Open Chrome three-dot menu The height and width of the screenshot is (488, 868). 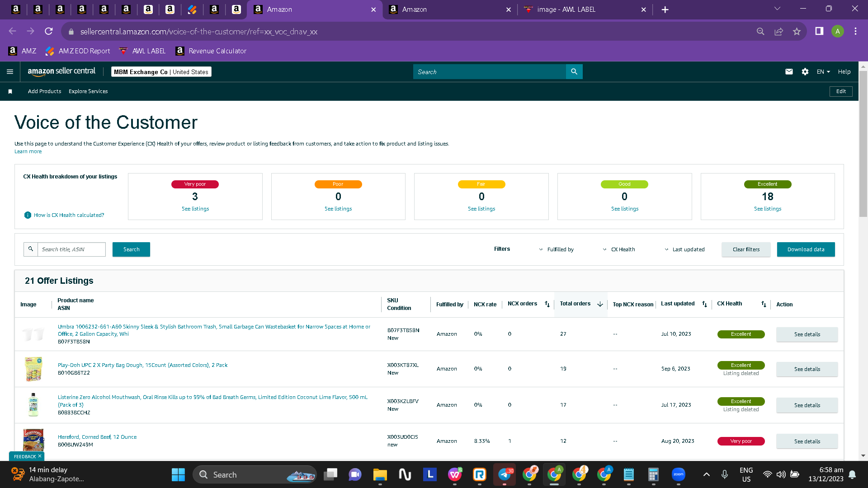(x=855, y=31)
